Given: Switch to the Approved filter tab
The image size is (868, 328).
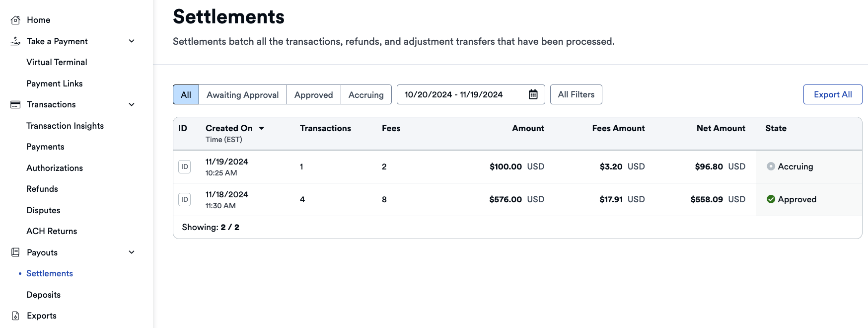Looking at the screenshot, I should [313, 95].
